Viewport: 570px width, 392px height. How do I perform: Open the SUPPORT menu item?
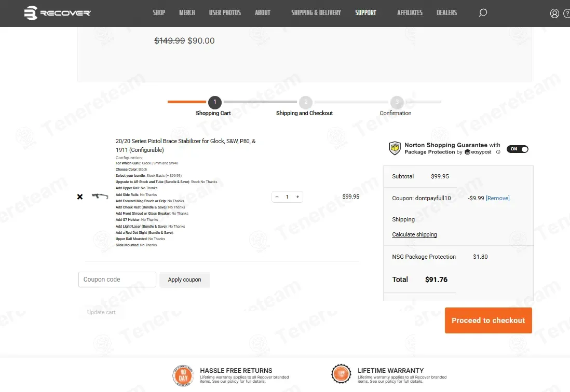click(x=365, y=12)
